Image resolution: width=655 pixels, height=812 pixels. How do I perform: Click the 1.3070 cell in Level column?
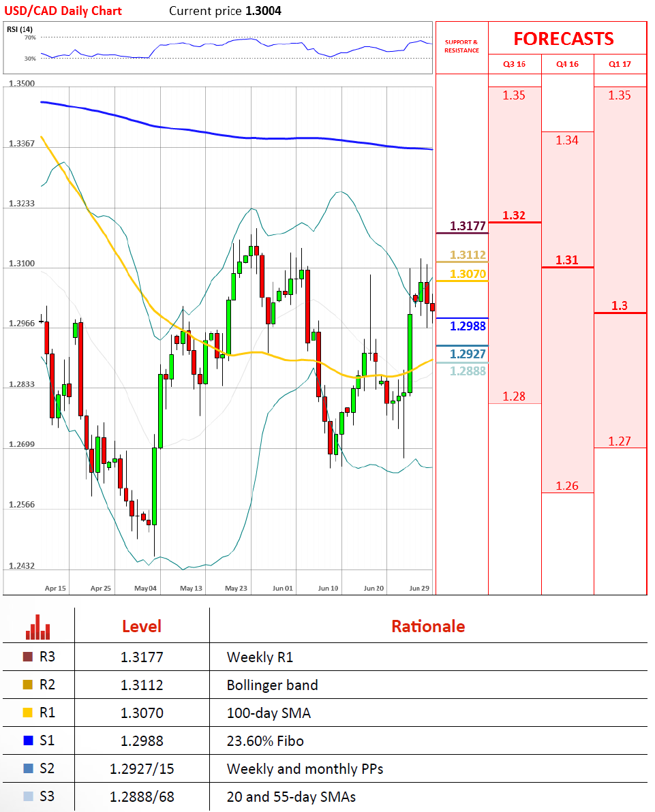click(142, 713)
